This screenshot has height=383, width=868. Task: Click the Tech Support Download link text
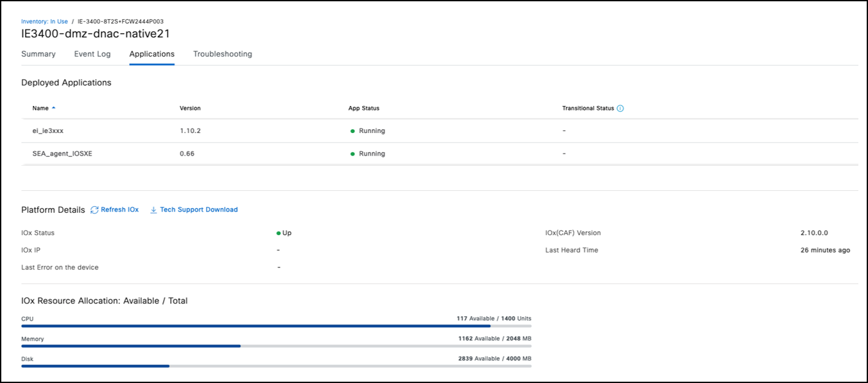tap(198, 210)
